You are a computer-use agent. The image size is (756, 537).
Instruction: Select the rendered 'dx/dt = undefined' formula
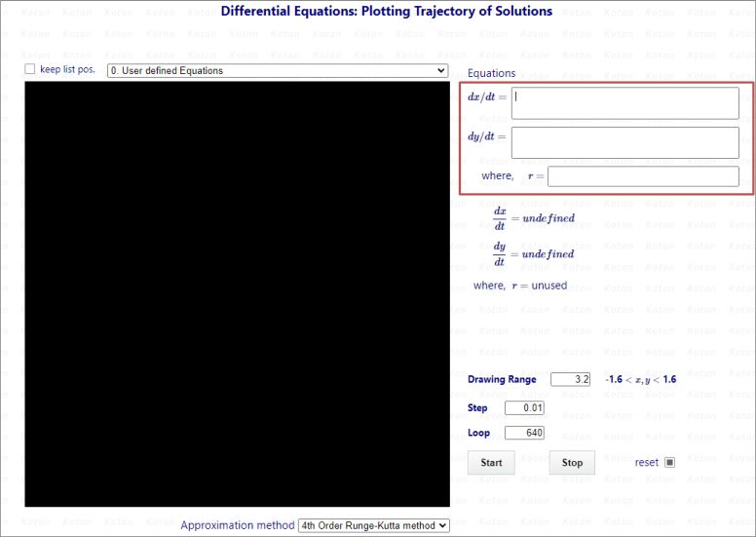(534, 218)
